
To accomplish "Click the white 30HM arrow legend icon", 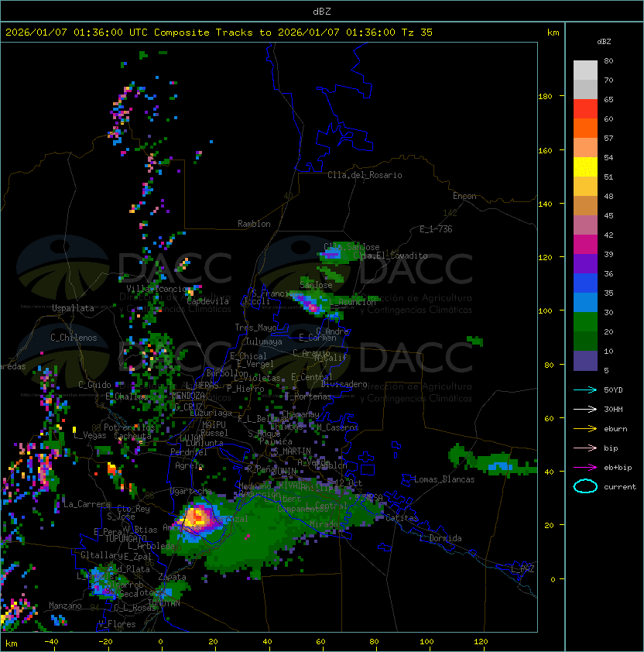I will pos(585,409).
